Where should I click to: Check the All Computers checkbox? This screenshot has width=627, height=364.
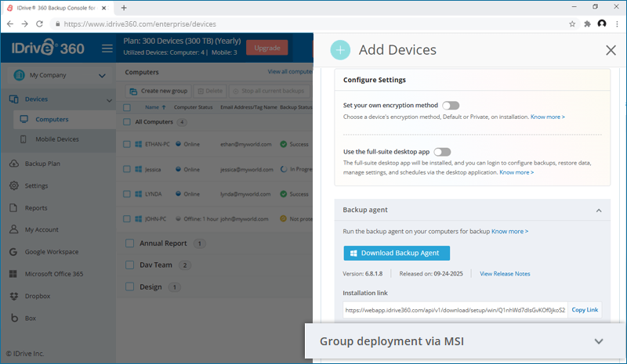pos(129,122)
